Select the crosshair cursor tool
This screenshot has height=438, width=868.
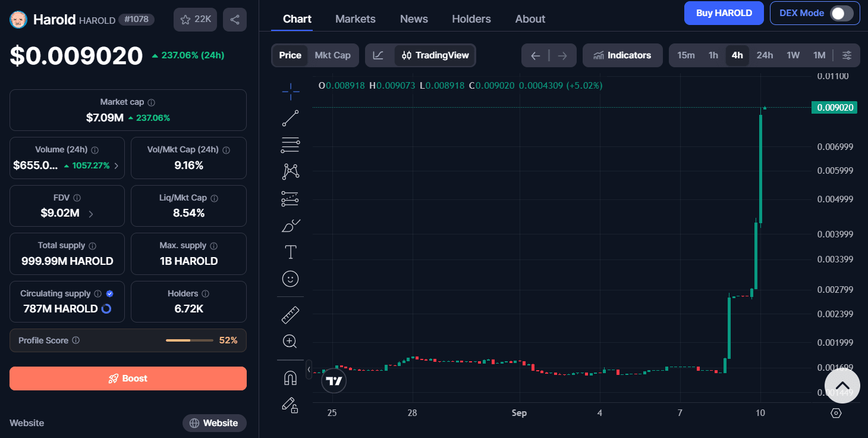(290, 90)
